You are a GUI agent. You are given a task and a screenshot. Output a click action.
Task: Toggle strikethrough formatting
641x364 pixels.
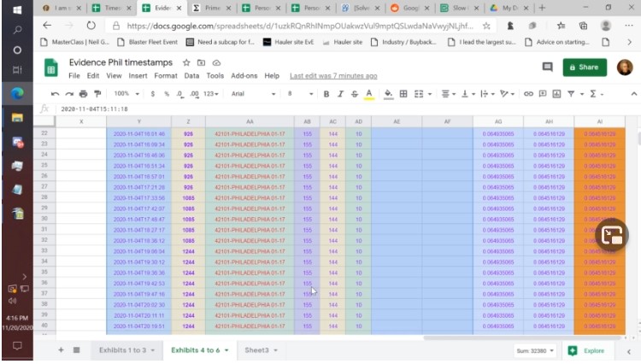(x=355, y=94)
